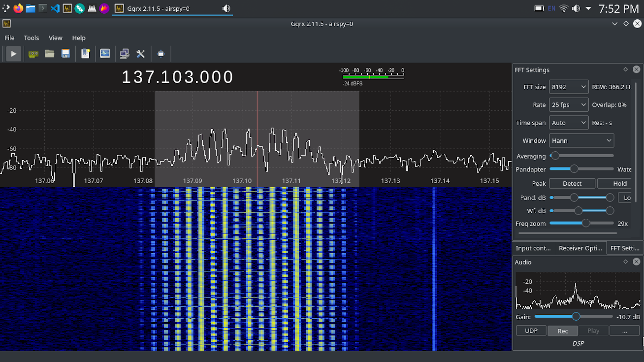Toggle the Peak Detect button

(572, 183)
